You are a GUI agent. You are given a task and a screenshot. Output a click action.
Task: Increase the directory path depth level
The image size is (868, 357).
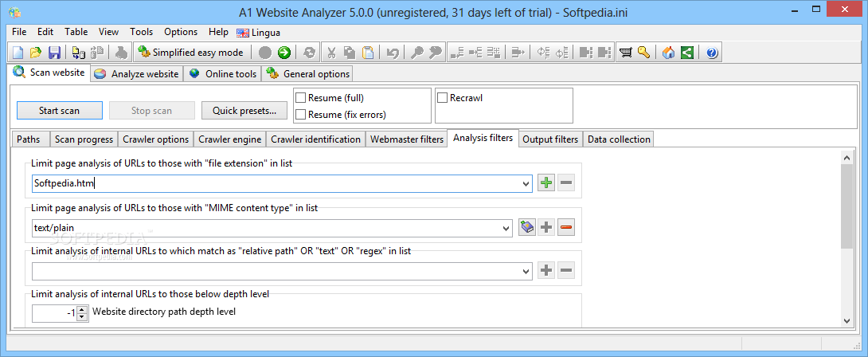point(83,309)
